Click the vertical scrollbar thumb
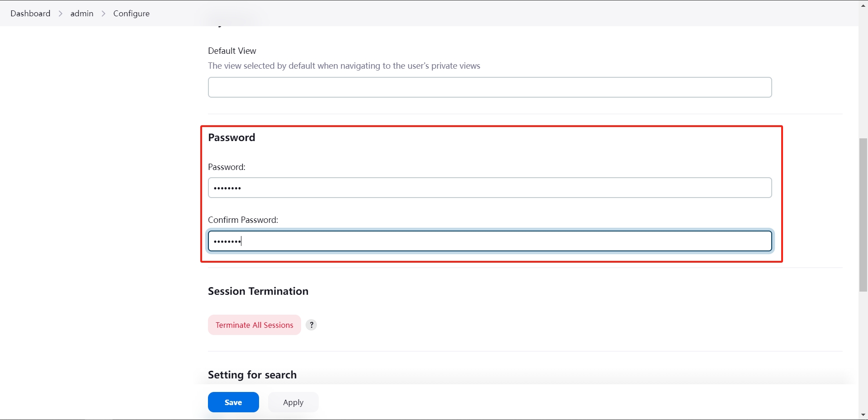 tap(863, 215)
